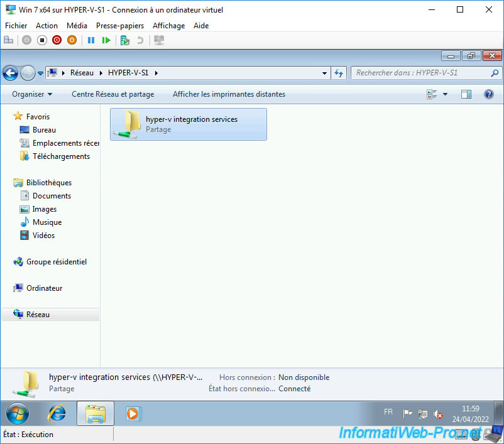Click the 'Connecté' status value
504x444 pixels.
[x=295, y=388]
